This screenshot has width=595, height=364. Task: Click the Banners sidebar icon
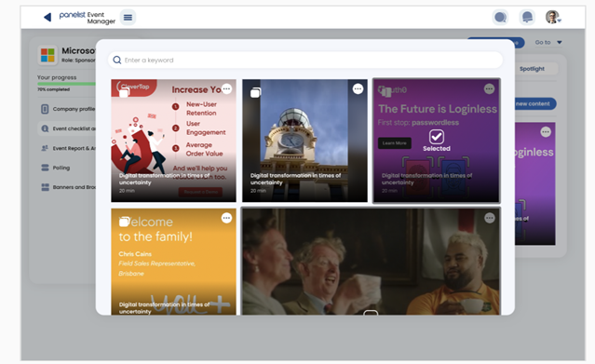coord(45,187)
